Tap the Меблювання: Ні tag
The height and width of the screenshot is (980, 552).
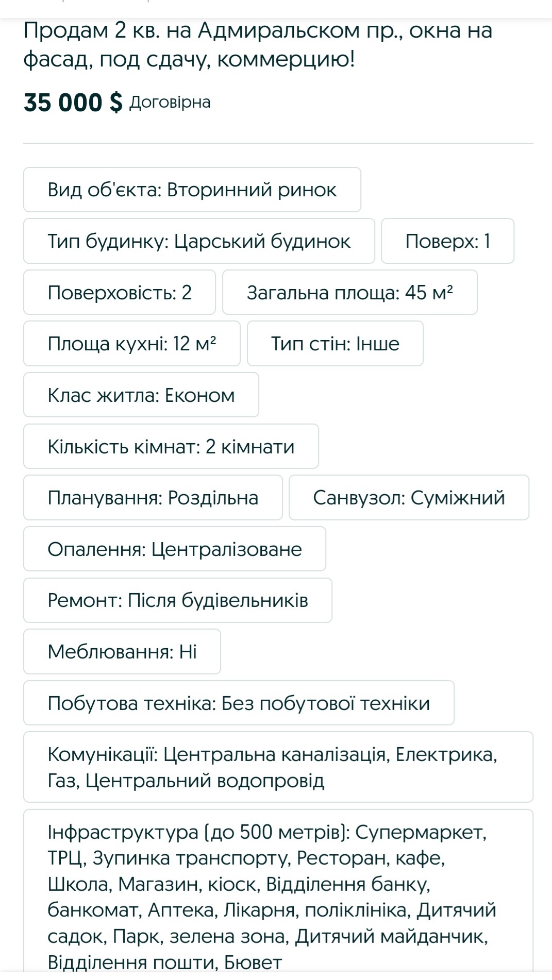click(122, 651)
